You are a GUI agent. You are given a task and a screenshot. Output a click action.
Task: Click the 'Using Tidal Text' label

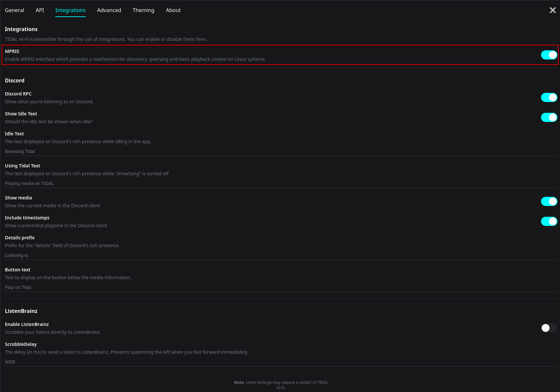[x=23, y=166]
